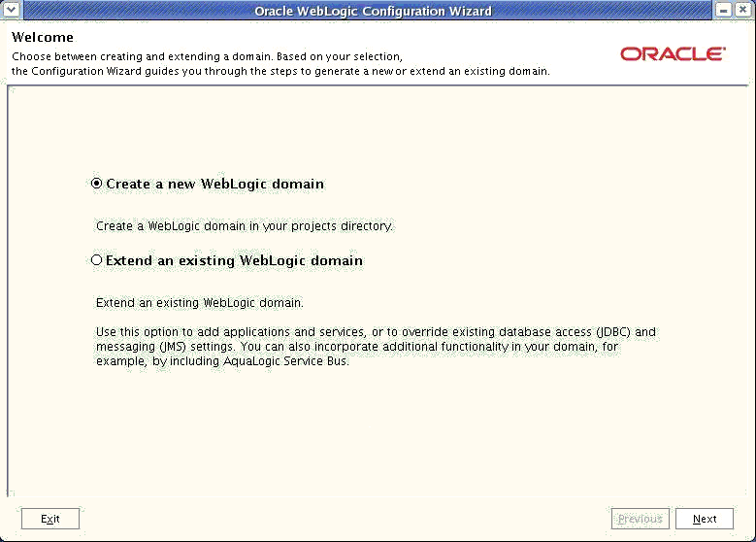The height and width of the screenshot is (542, 756).
Task: Click the Next button
Action: coord(705,519)
